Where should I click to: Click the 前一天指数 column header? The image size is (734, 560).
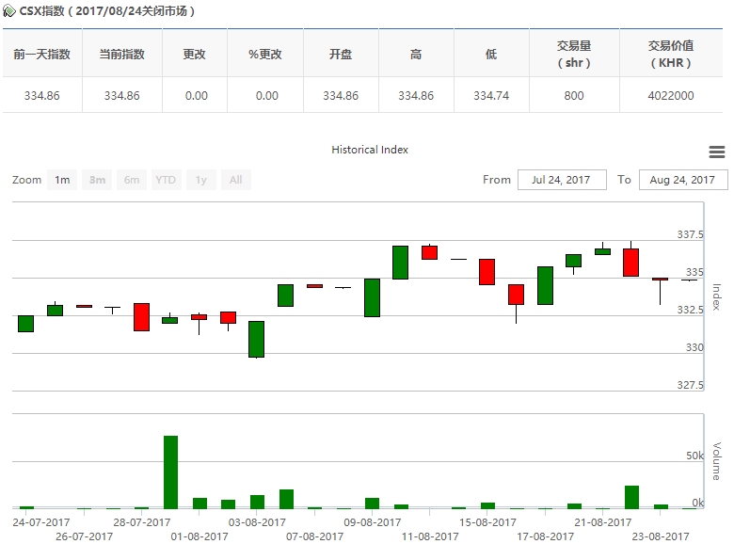pyautogui.click(x=42, y=55)
